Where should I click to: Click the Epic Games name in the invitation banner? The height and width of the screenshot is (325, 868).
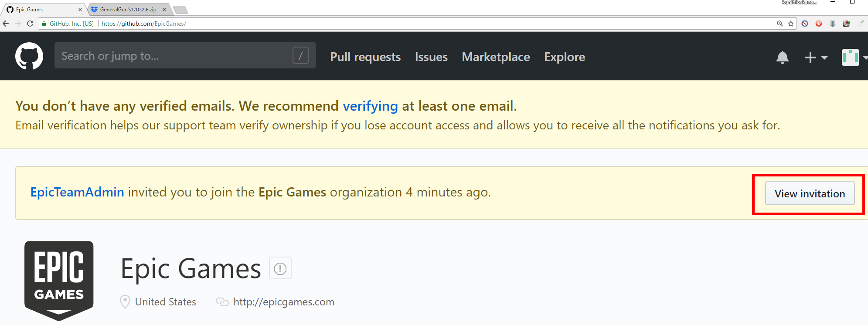[292, 192]
